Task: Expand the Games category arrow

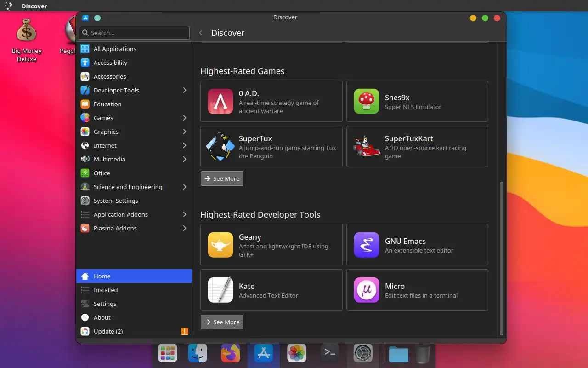Action: click(x=185, y=118)
